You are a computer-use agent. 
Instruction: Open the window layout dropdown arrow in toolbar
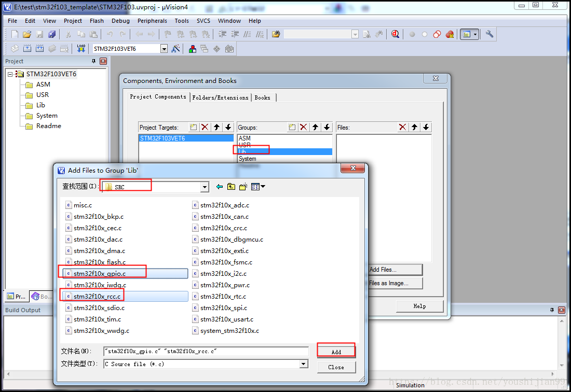tap(475, 34)
